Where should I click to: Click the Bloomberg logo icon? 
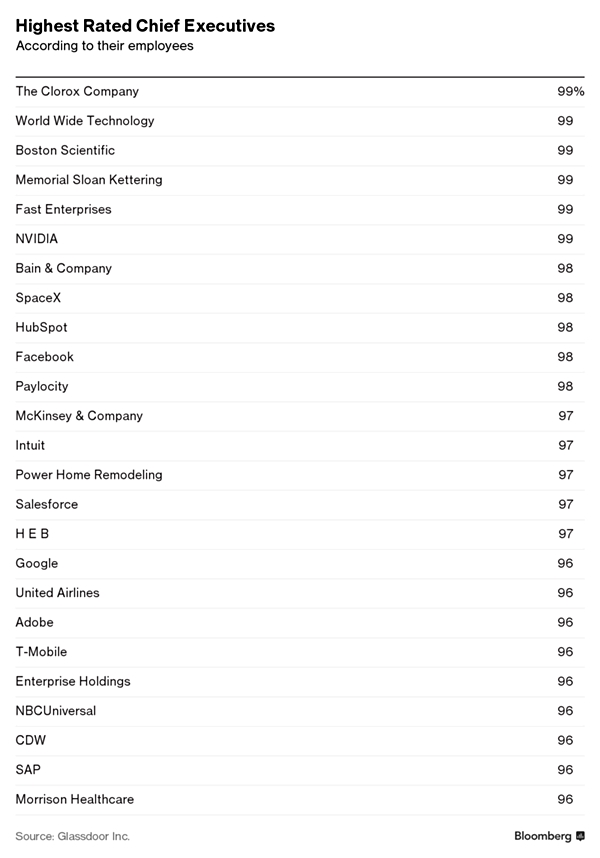(580, 835)
